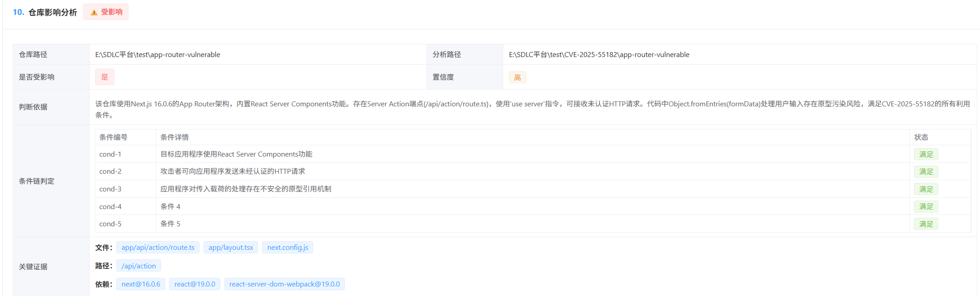This screenshot has height=296, width=980.
Task: Select the next.config.js file tag
Action: [287, 248]
